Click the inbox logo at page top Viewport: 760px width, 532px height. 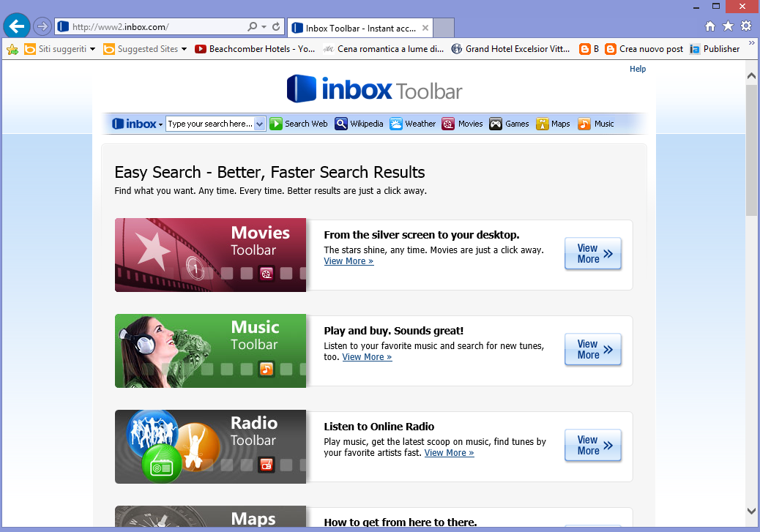(374, 89)
